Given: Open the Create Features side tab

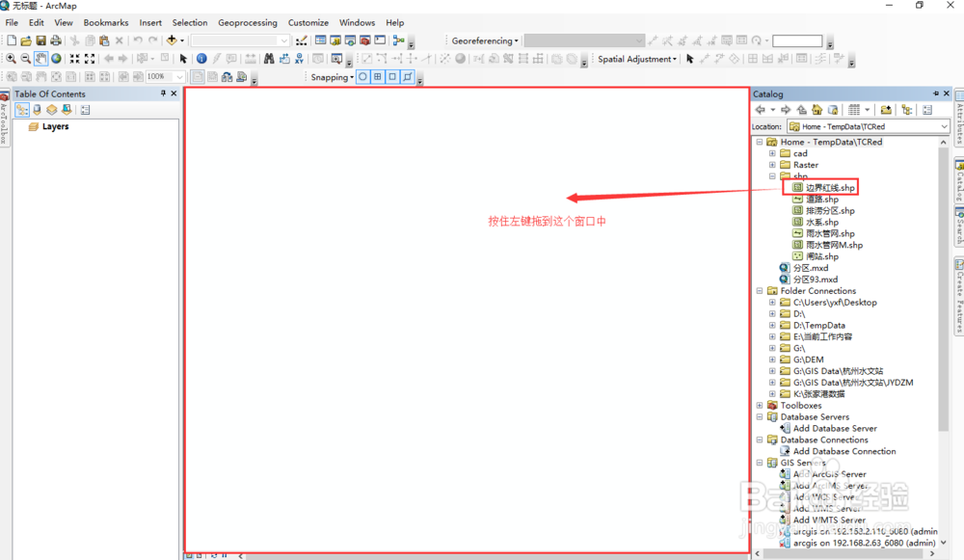Looking at the screenshot, I should 958,298.
